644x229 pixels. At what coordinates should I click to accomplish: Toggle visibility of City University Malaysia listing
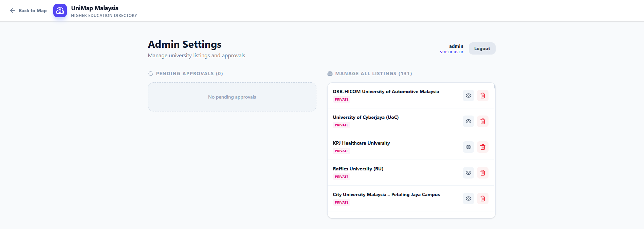click(468, 199)
